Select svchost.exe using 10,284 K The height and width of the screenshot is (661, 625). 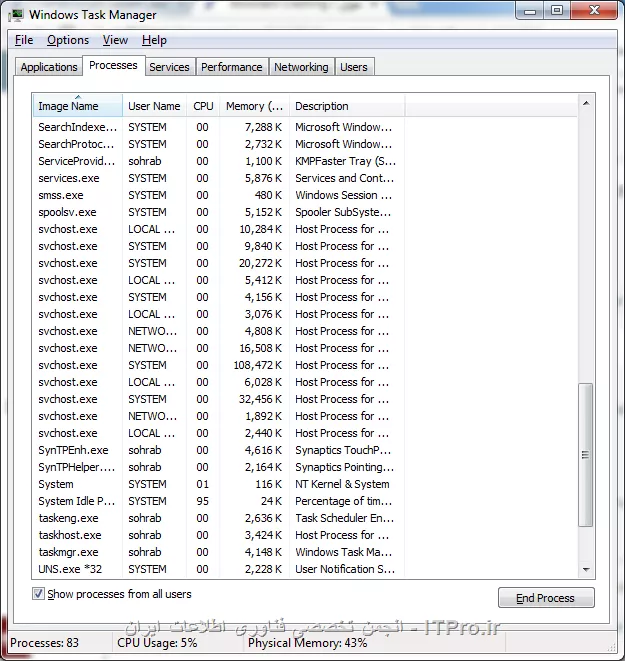coord(219,229)
